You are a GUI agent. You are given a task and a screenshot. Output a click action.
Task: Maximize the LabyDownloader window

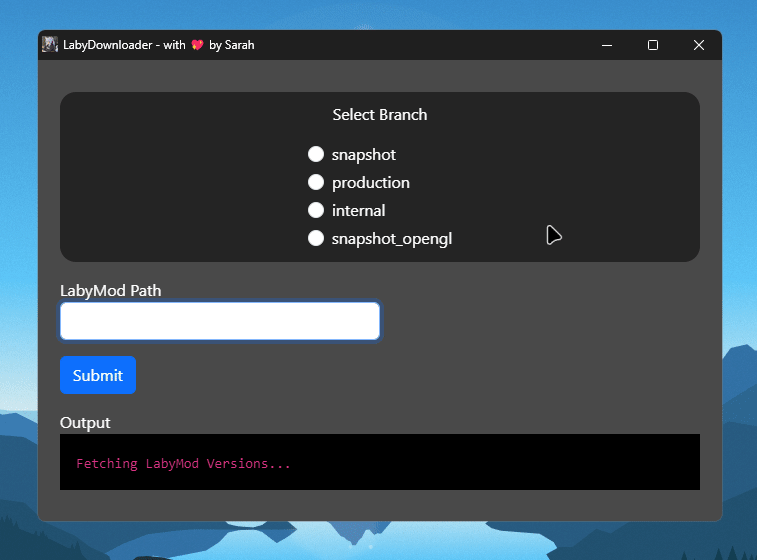(653, 45)
